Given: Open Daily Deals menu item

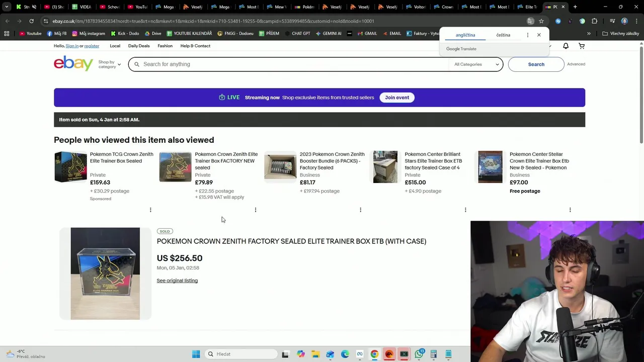Looking at the screenshot, I should [x=139, y=46].
